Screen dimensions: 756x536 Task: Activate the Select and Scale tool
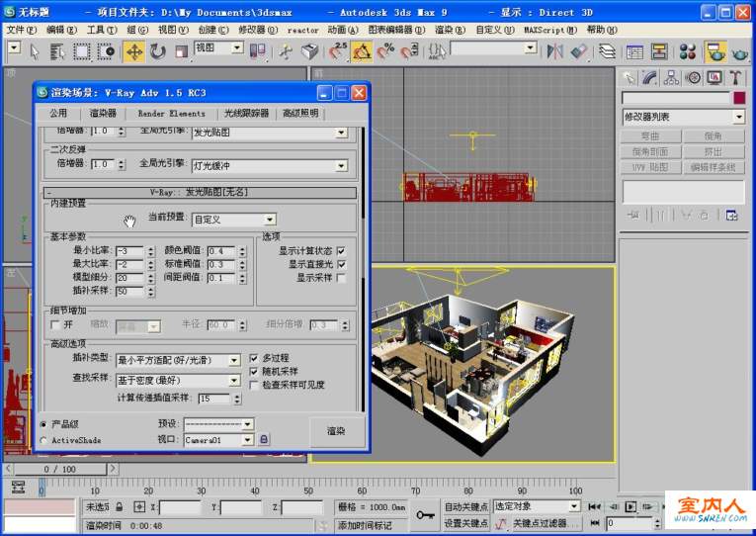point(181,51)
